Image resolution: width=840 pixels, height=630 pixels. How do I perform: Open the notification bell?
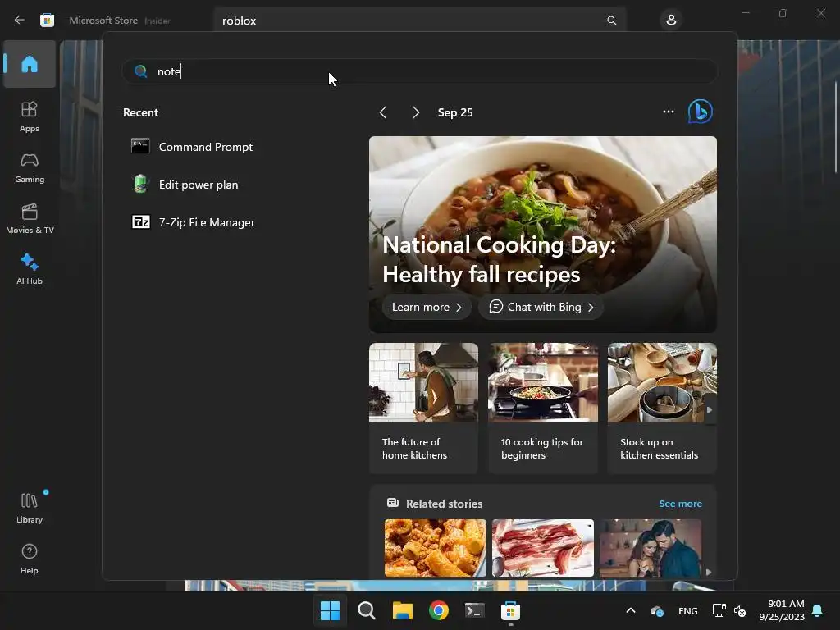click(818, 610)
